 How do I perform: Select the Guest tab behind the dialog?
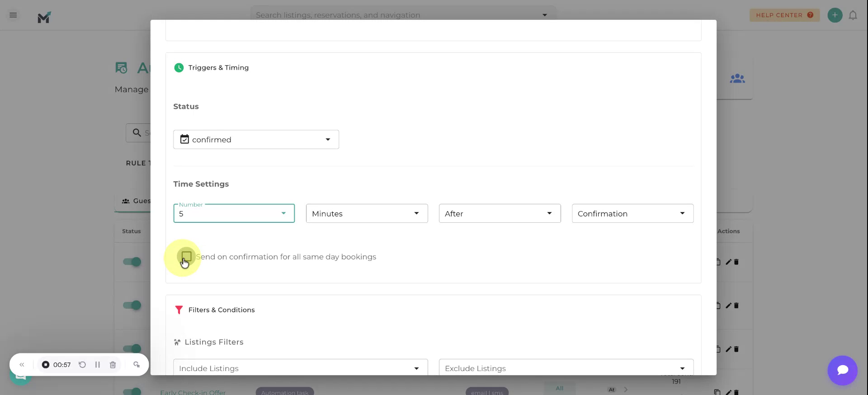(x=137, y=201)
